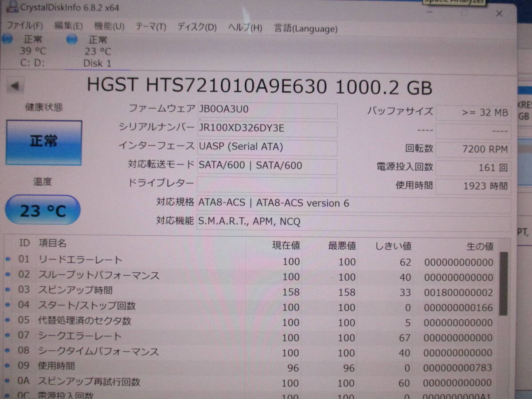Click the status dot for ID 03
Screen dimensions: 532x399
pyautogui.click(x=7, y=289)
